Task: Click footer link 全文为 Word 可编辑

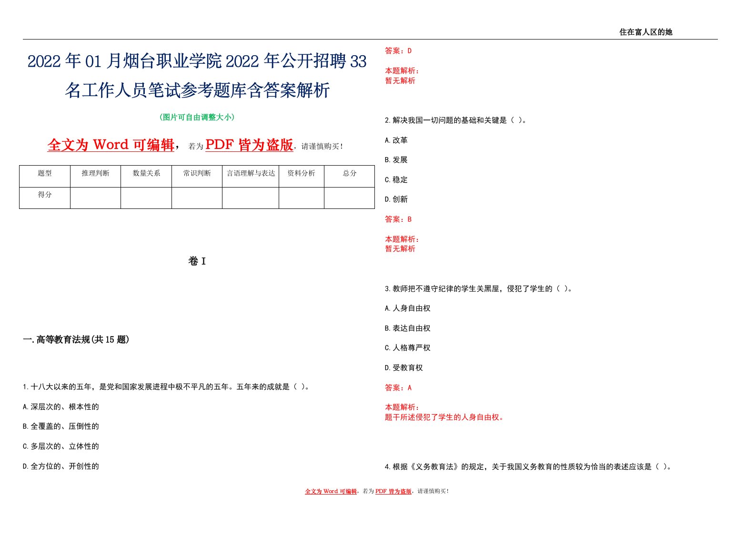Action: 331,491
